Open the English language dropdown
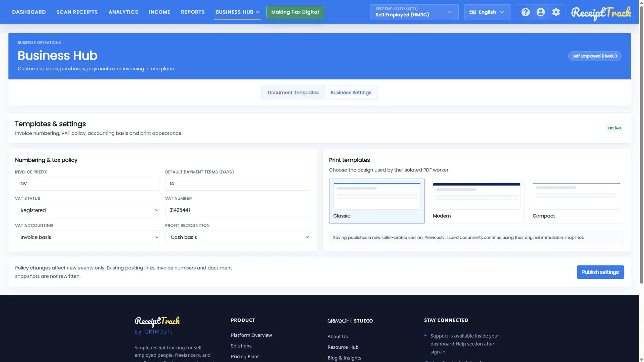Screen dimensions: 644x362 coord(487,12)
